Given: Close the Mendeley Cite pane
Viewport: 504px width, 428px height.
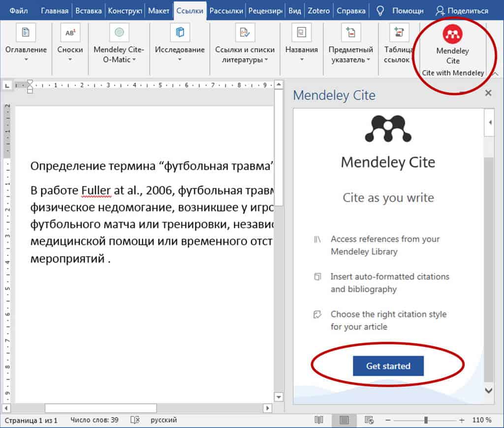Looking at the screenshot, I should pos(488,93).
